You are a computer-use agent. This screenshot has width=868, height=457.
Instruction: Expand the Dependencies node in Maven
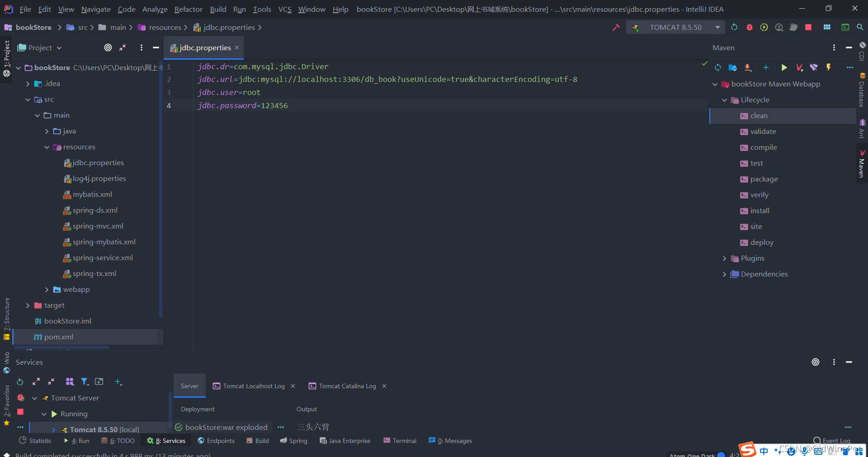pyautogui.click(x=724, y=274)
